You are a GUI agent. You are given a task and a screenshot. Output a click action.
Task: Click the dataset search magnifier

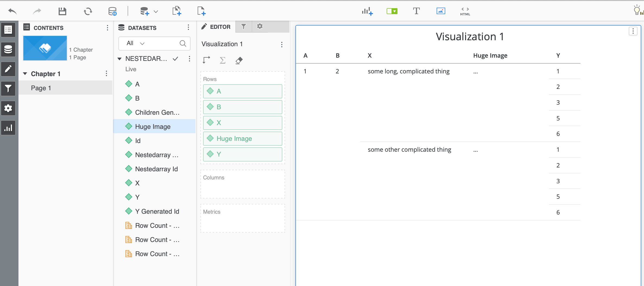pyautogui.click(x=183, y=43)
